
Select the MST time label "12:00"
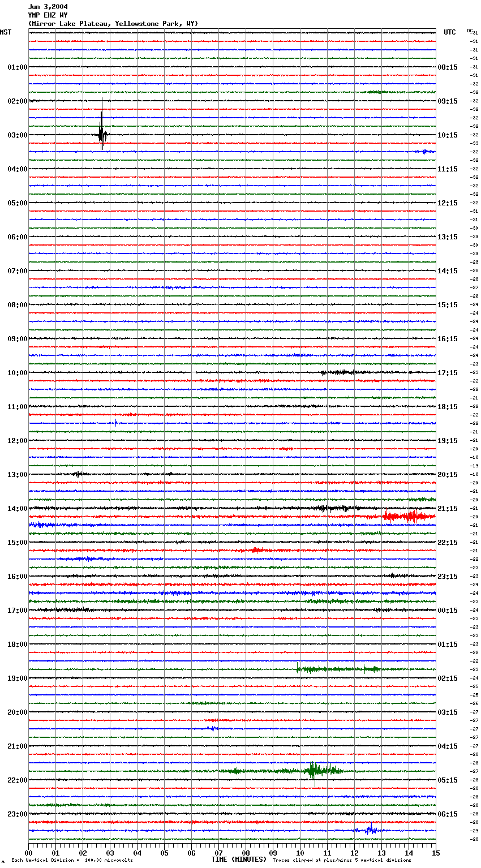click(18, 441)
